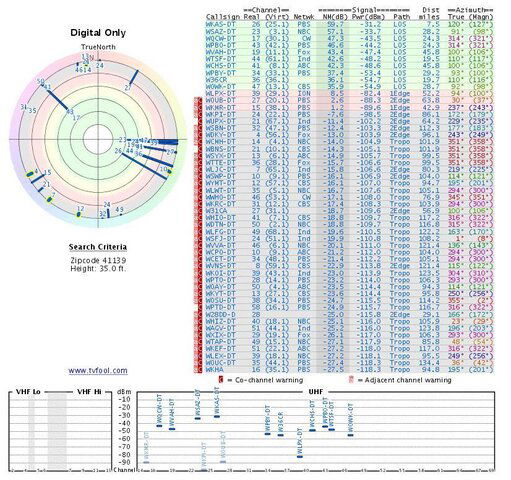Click the Zipcode 41139 text
This screenshot has width=511, height=480.
tap(98, 260)
